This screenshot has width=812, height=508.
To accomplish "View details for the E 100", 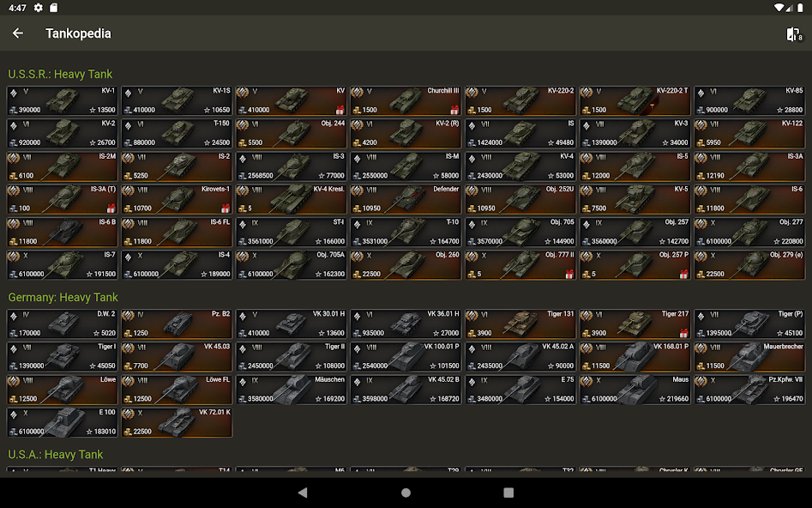I will coord(62,422).
